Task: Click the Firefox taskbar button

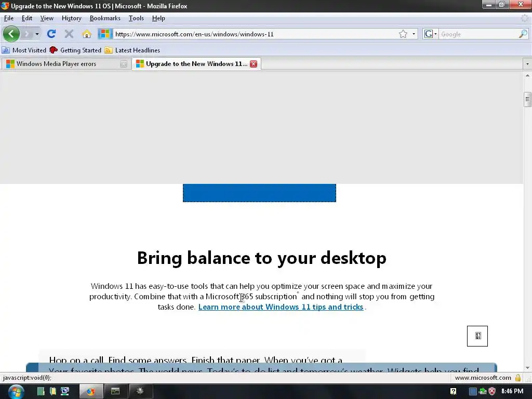Action: [x=91, y=392]
